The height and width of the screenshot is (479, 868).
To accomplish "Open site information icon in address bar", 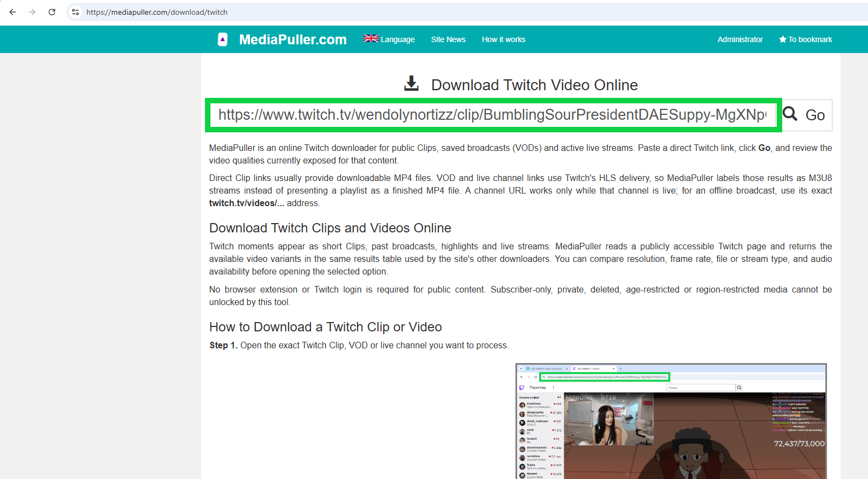I will [x=75, y=12].
